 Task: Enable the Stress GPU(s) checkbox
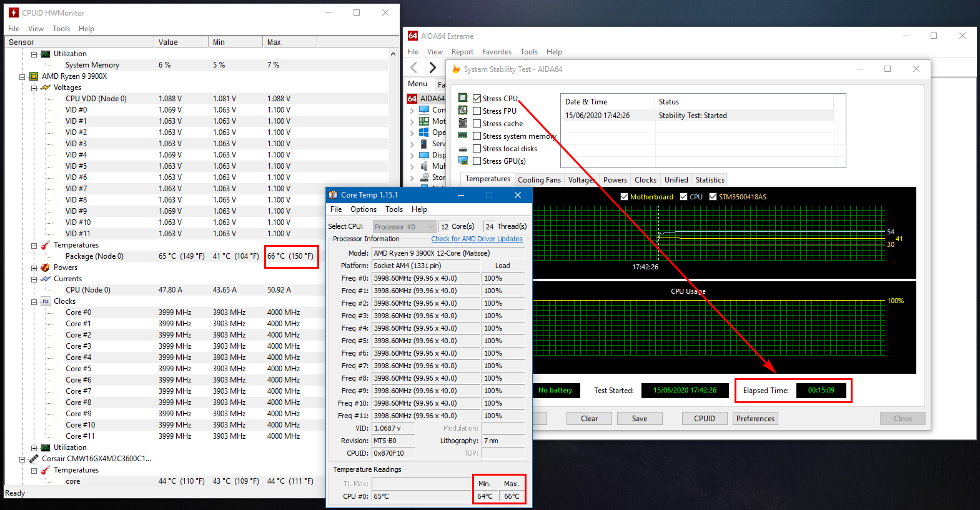tap(477, 161)
